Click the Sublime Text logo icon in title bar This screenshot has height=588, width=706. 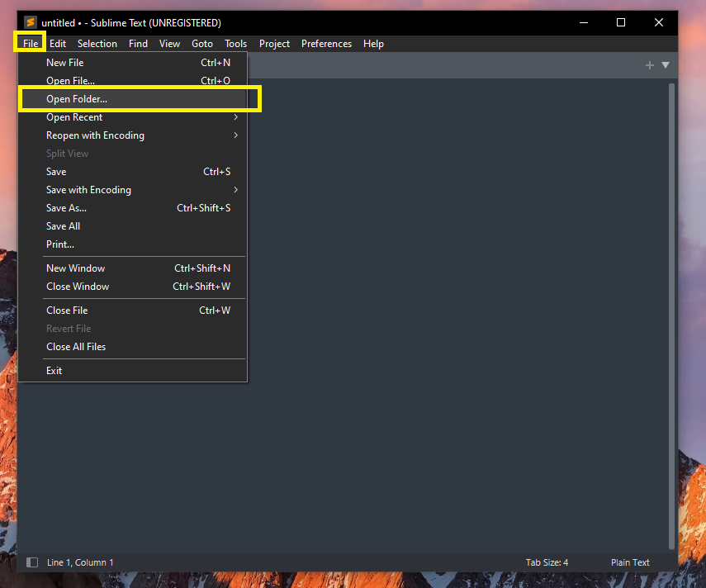31,22
